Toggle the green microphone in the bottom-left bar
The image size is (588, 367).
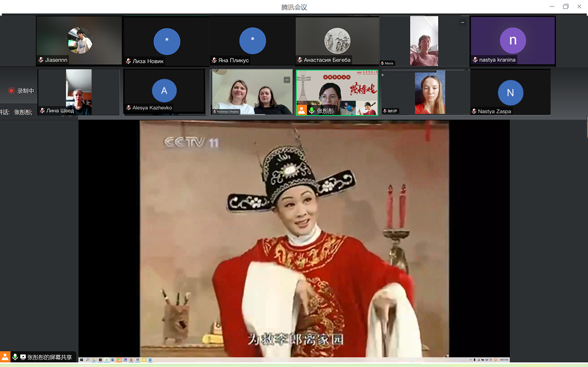[x=15, y=357]
